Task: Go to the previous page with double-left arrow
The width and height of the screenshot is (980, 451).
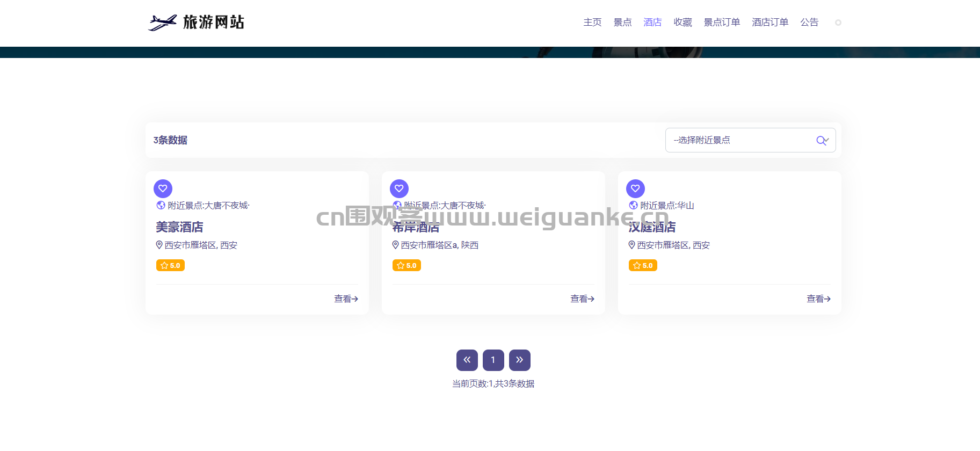Action: click(x=467, y=360)
